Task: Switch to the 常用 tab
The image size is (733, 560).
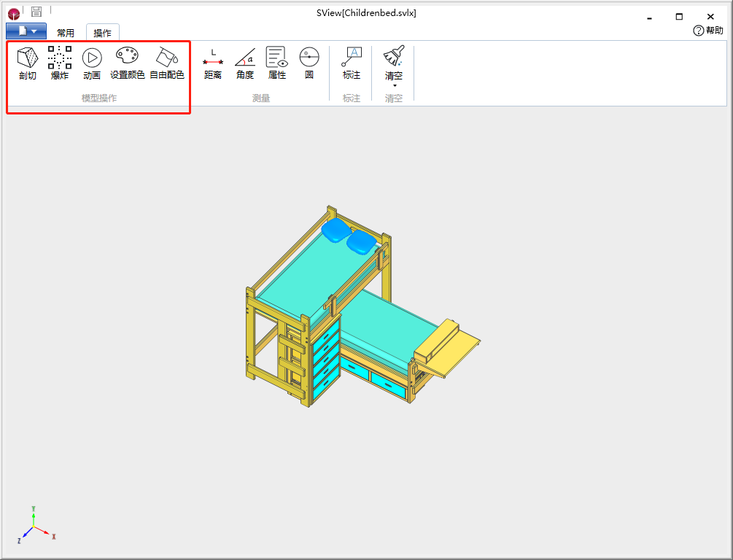Action: [66, 33]
